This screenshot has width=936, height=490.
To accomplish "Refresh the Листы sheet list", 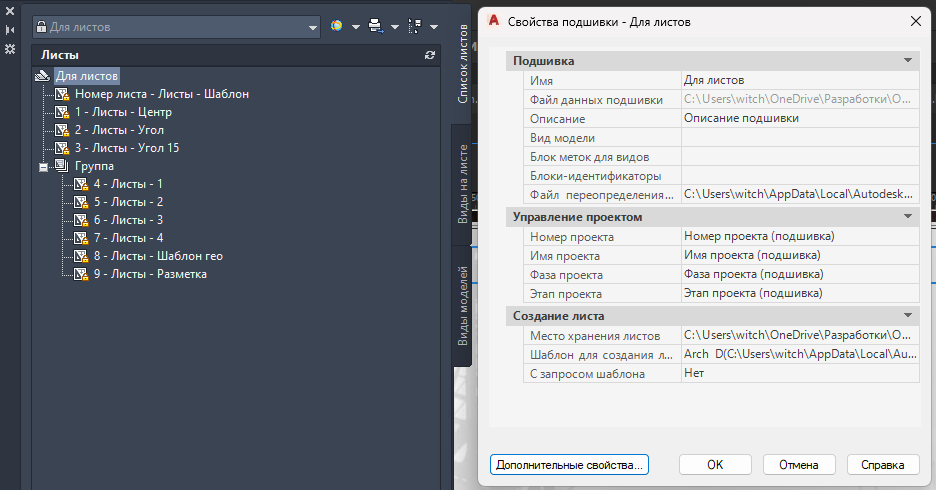I will 430,56.
